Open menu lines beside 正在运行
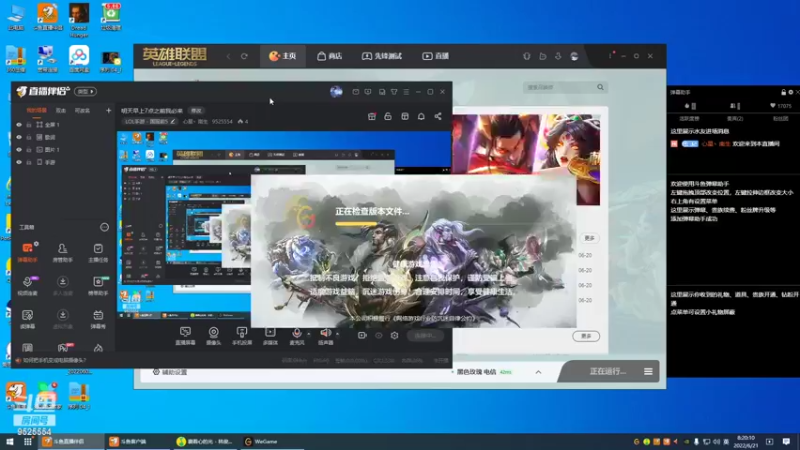This screenshot has height=450, width=800. (x=648, y=371)
